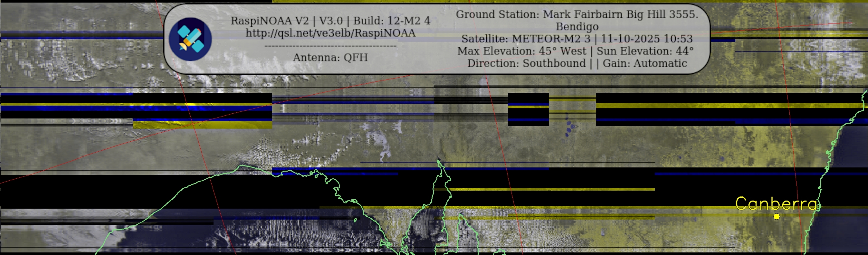868x255 pixels.
Task: Select the Direction: Southbound text
Action: click(x=526, y=63)
